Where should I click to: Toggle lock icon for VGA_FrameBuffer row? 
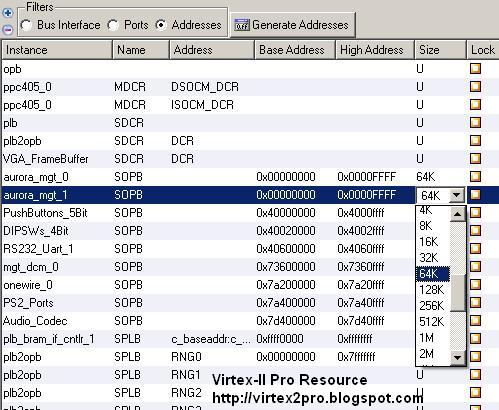(x=475, y=158)
